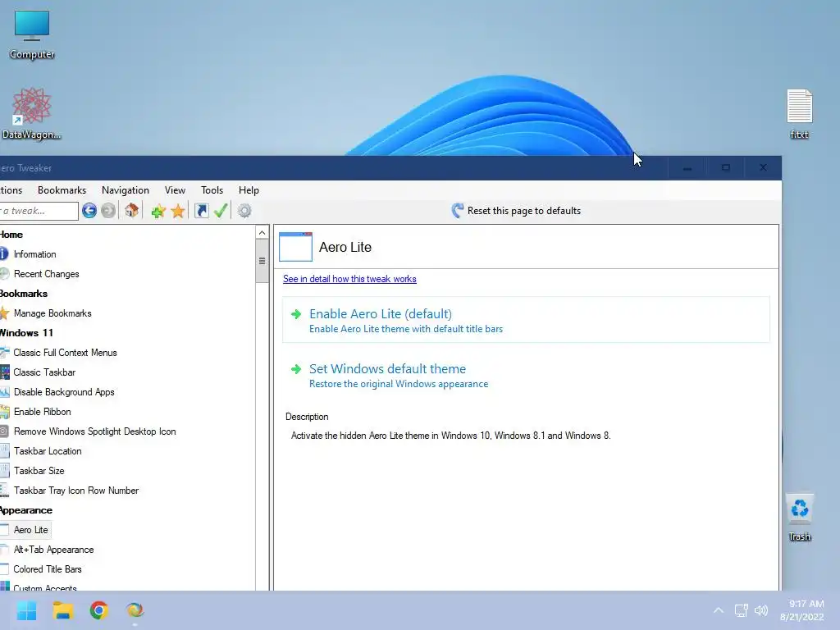Click the Forward navigation arrow icon

[108, 211]
